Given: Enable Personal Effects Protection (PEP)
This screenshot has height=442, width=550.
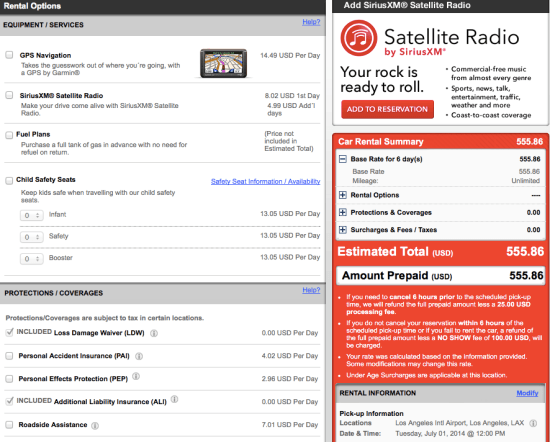Looking at the screenshot, I should click(9, 379).
